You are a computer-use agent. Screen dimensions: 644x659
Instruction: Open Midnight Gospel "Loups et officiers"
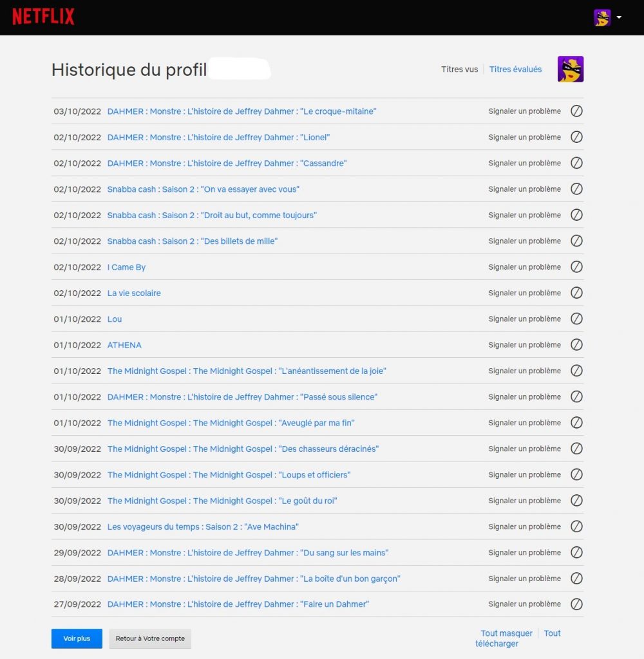point(229,475)
